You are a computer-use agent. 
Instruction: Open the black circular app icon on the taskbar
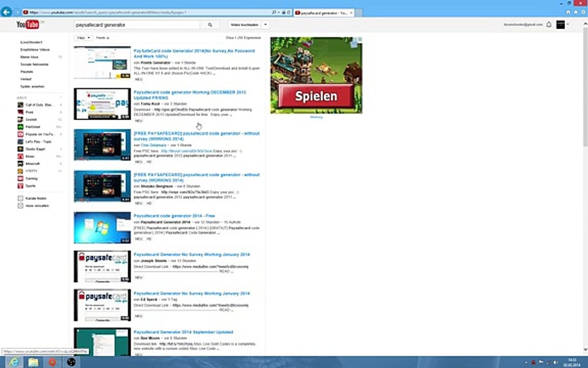pos(71,362)
